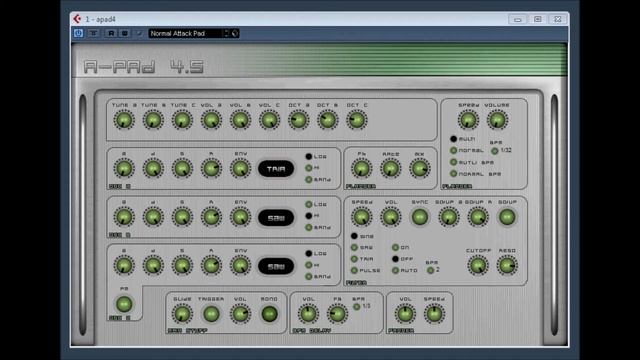640x360 pixels.
Task: Toggle the rightmost SD/UP button
Action: [507, 217]
